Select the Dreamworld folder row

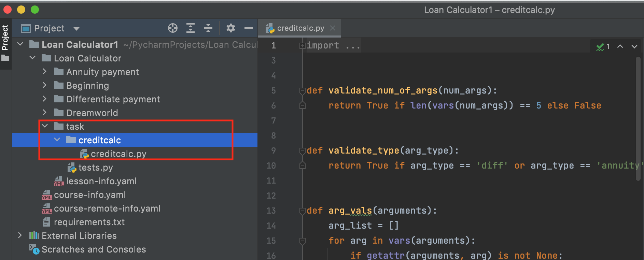tap(135, 113)
